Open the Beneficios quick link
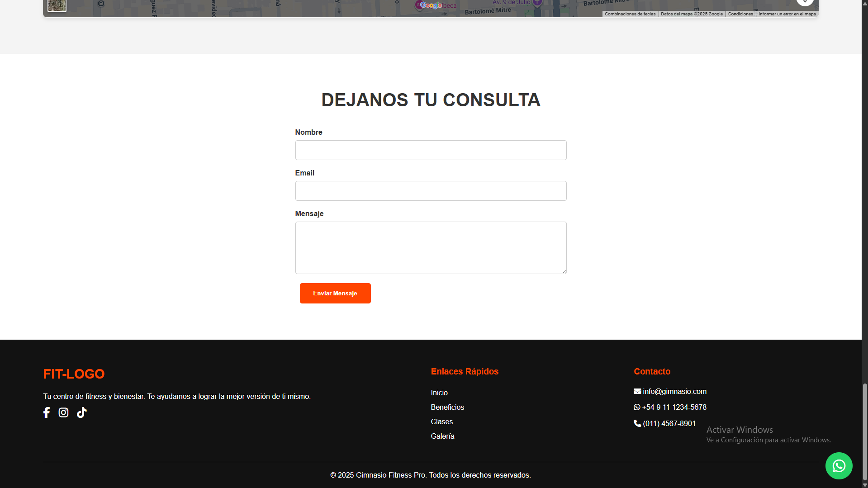The height and width of the screenshot is (488, 868). pyautogui.click(x=447, y=407)
